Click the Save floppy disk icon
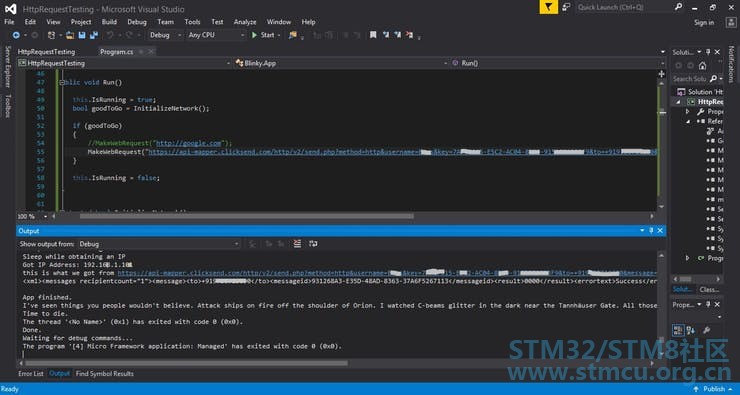The height and width of the screenshot is (395, 740). pos(82,35)
